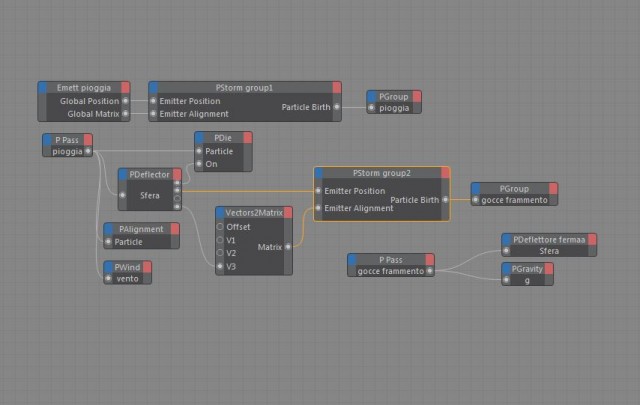Click the Global Position output port on Emett pioggia

125,100
